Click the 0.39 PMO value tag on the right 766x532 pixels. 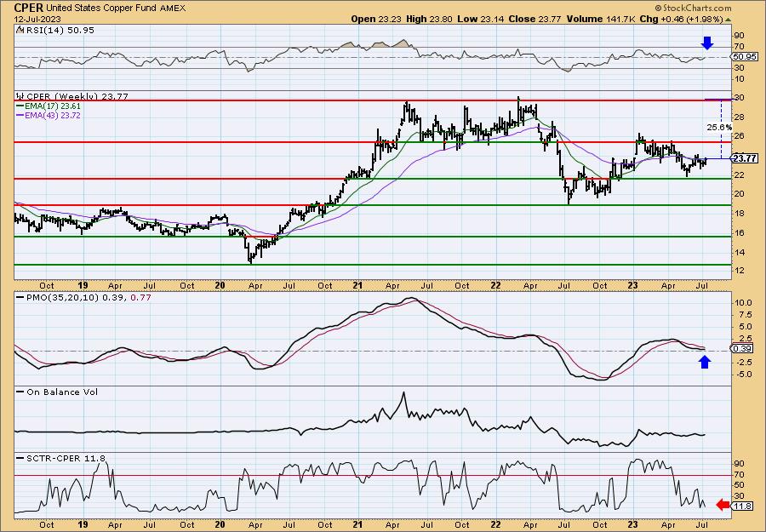[x=742, y=348]
